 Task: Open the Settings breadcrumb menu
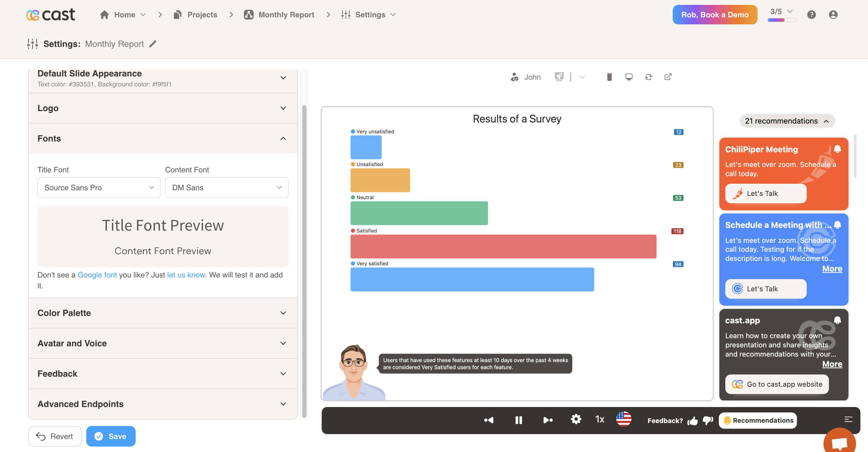369,14
